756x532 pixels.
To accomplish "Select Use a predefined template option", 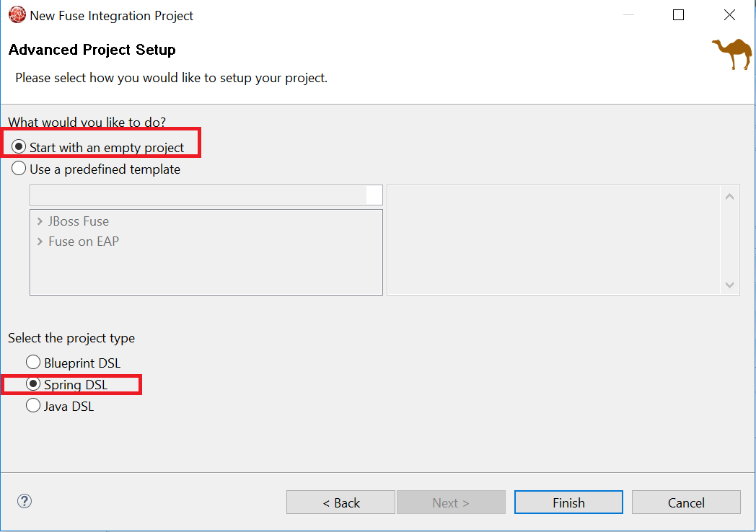I will click(x=19, y=169).
